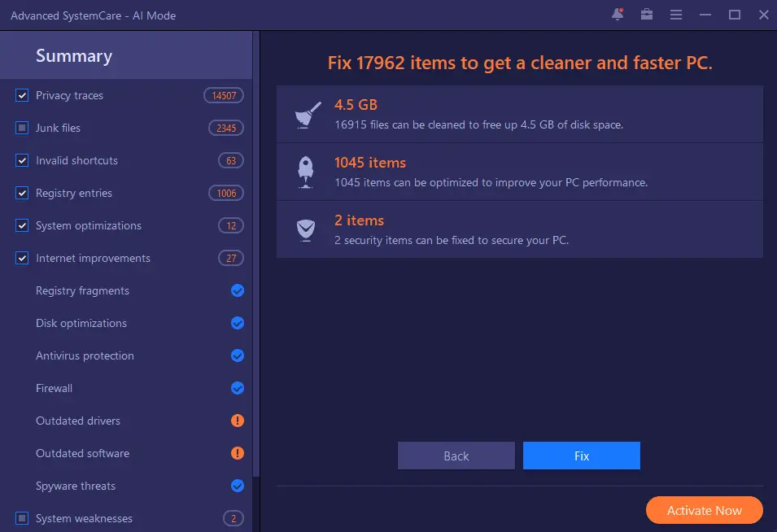
Task: Select the Disk optimizations label
Action: point(81,324)
